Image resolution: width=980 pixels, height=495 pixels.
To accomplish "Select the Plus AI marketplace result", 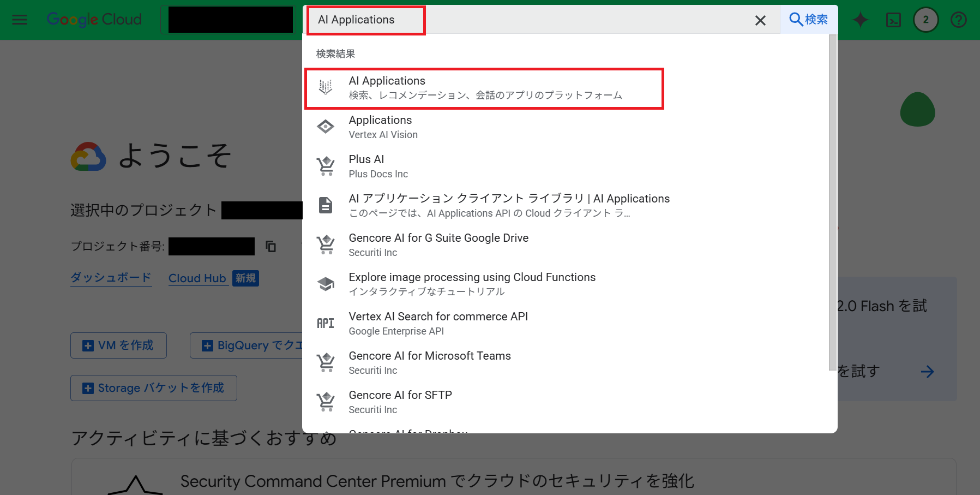I will (566, 166).
